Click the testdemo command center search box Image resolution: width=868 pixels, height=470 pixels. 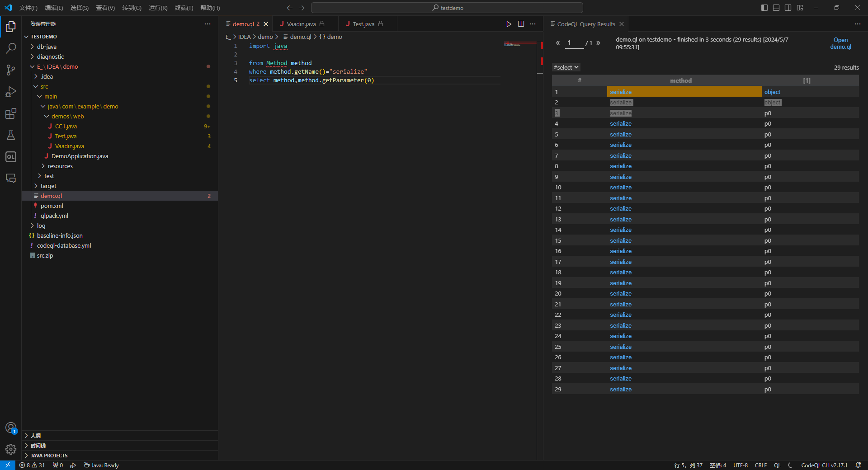[x=447, y=8]
